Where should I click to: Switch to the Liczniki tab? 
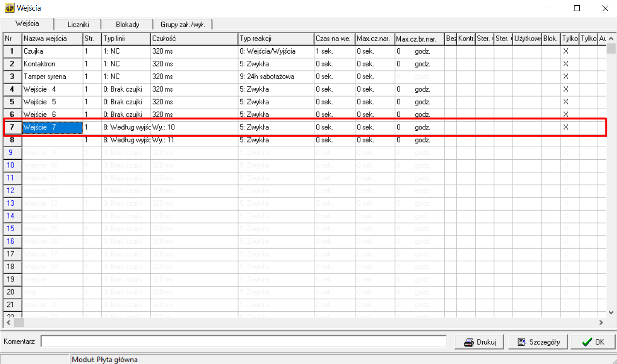coord(78,25)
